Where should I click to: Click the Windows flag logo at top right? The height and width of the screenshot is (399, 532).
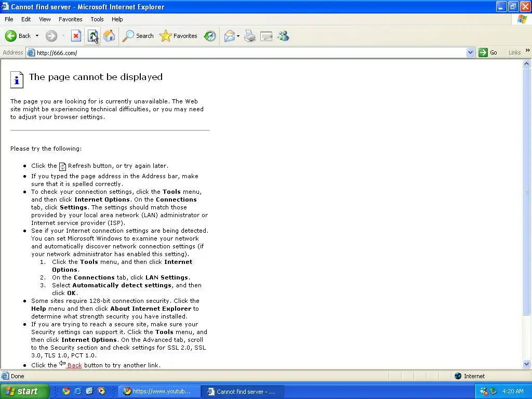(522, 19)
